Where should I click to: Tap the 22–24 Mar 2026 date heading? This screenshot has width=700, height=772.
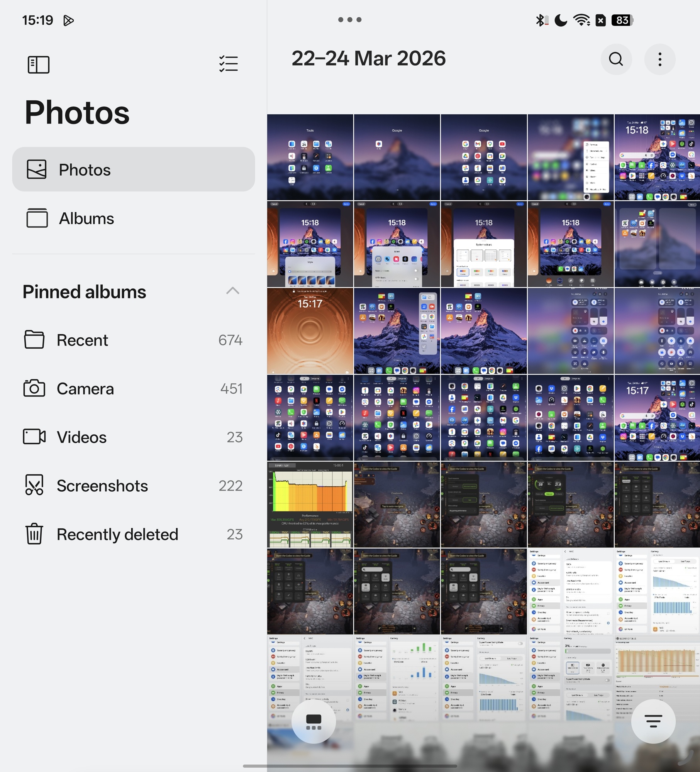[x=368, y=59]
